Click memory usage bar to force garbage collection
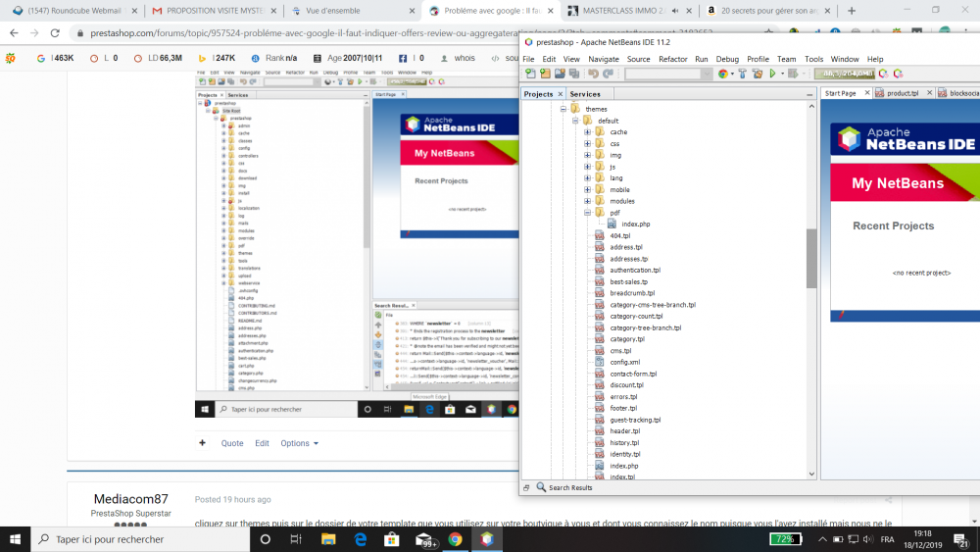Image resolution: width=980 pixels, height=552 pixels. (x=845, y=74)
